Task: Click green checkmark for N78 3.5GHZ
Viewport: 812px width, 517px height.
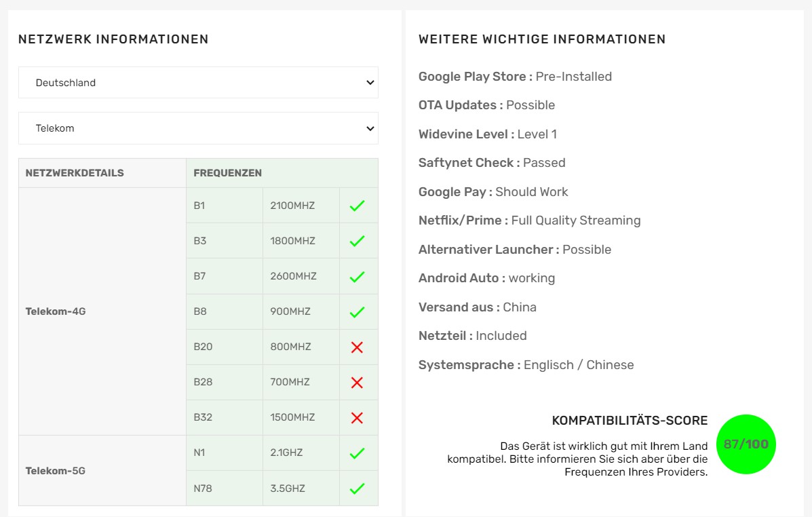Action: (357, 489)
